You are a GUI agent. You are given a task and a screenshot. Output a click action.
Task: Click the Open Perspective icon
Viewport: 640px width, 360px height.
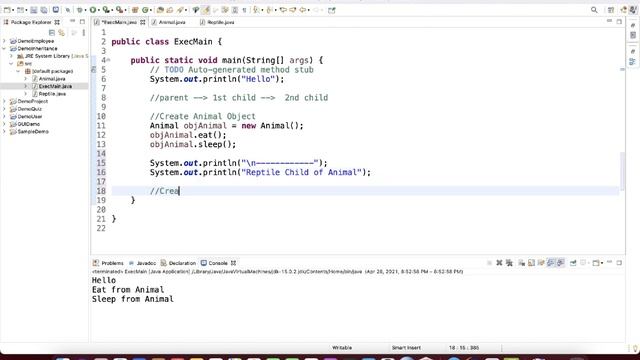[x=611, y=10]
